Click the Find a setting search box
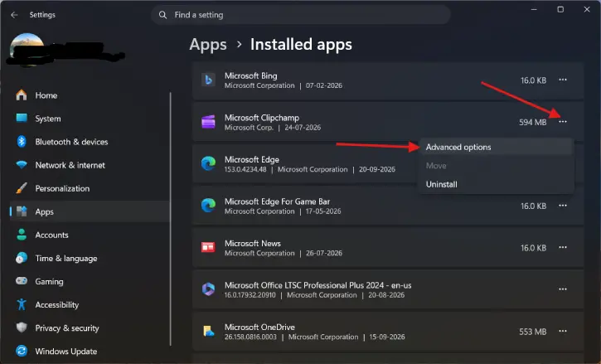This screenshot has height=364, width=601. point(300,15)
